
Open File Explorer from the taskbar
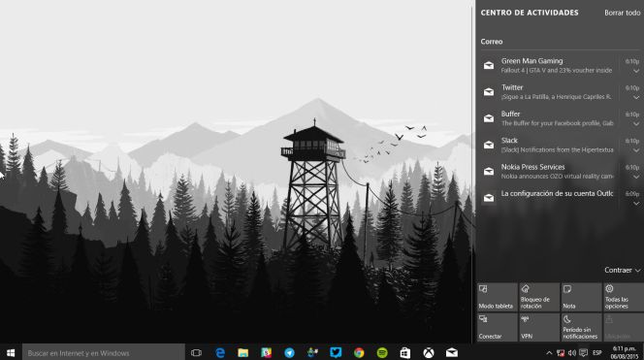pyautogui.click(x=243, y=352)
